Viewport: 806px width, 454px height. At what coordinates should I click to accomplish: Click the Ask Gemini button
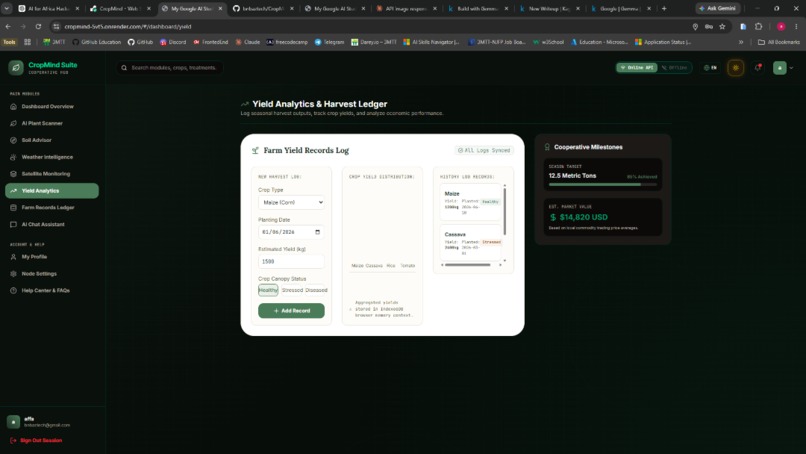pos(718,8)
